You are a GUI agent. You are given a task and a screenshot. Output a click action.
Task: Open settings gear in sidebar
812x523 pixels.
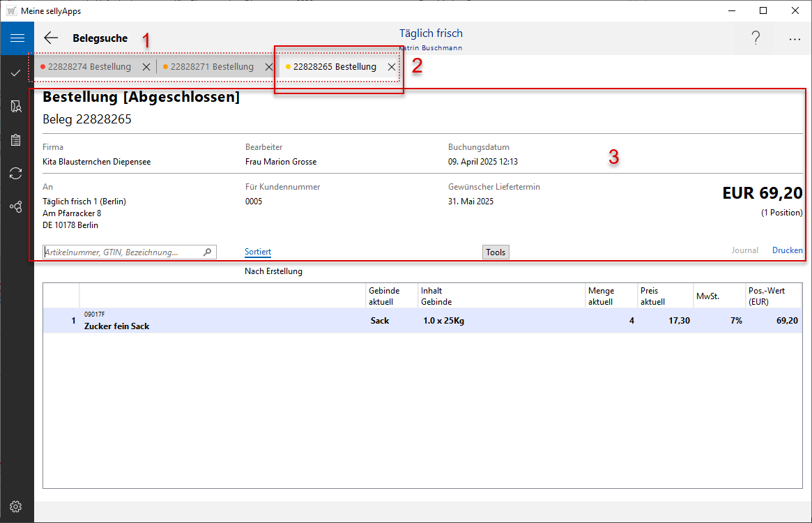pos(16,506)
